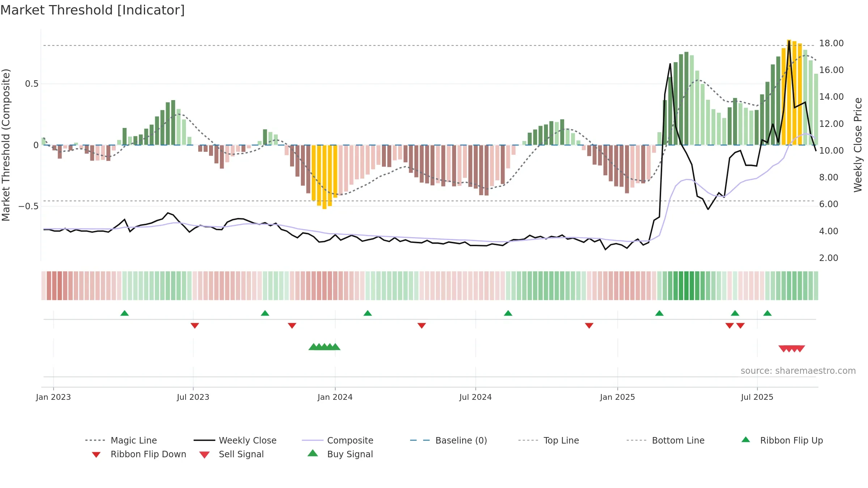Click the Jul 2023 axis label
The width and height of the screenshot is (868, 488).
pos(193,397)
